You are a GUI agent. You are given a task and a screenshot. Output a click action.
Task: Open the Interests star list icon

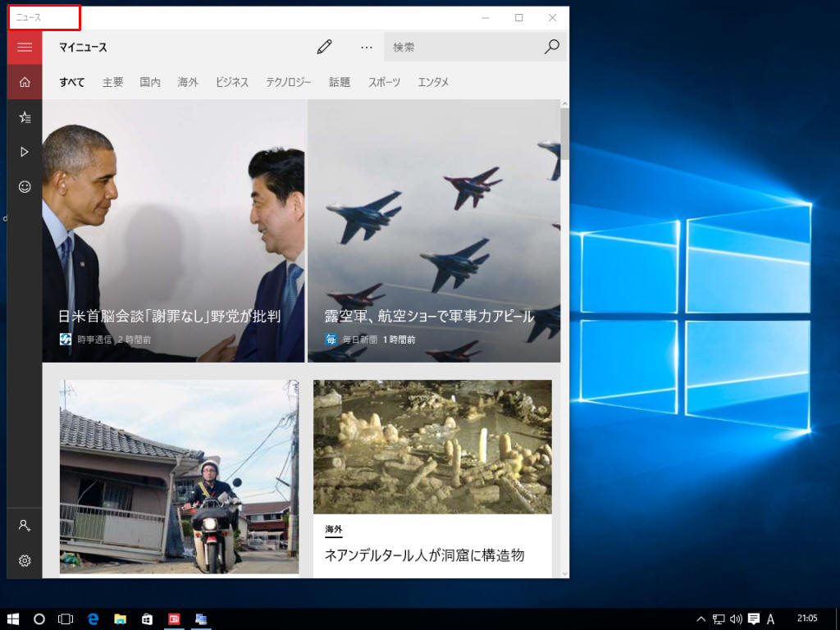25,116
